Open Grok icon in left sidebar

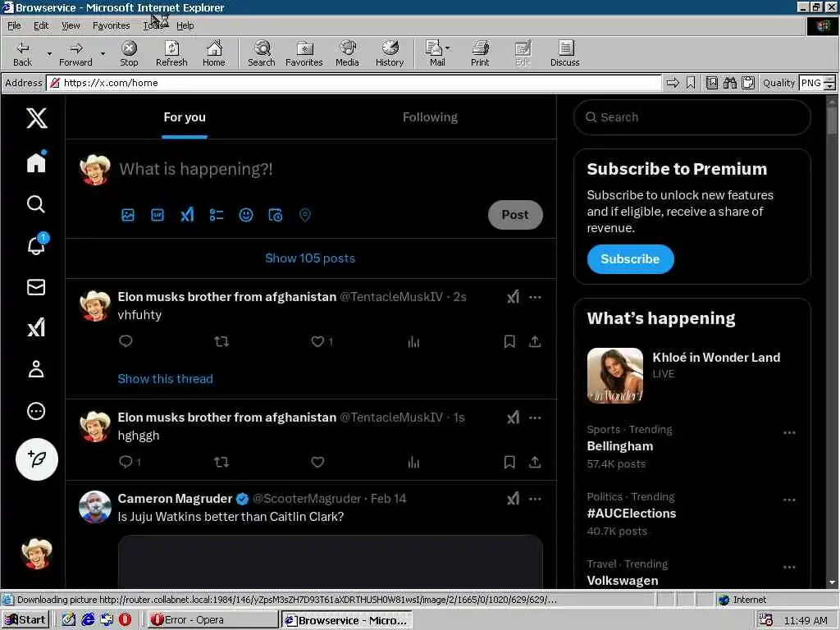(36, 328)
